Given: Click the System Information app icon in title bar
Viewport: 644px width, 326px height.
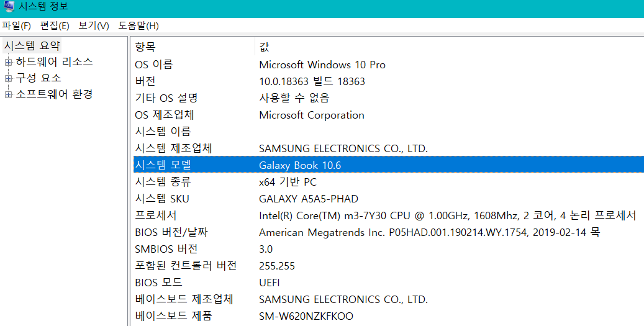Looking at the screenshot, I should pos(9,6).
